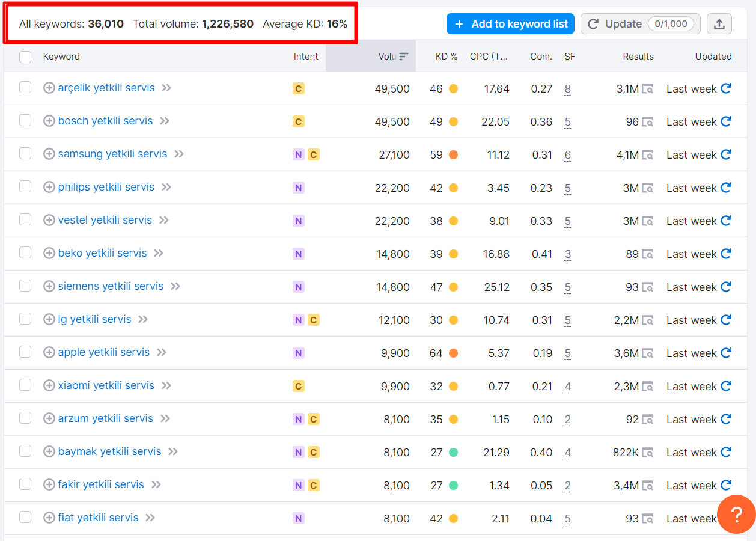Viewport: 756px width, 541px height.
Task: Open the siemens yetkili servis keyword link
Action: [111, 286]
